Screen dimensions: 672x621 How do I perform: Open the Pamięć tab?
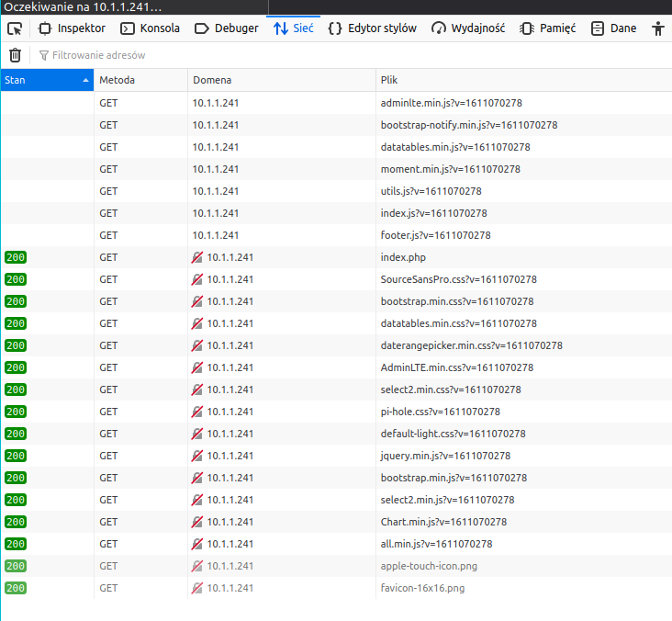pos(547,28)
